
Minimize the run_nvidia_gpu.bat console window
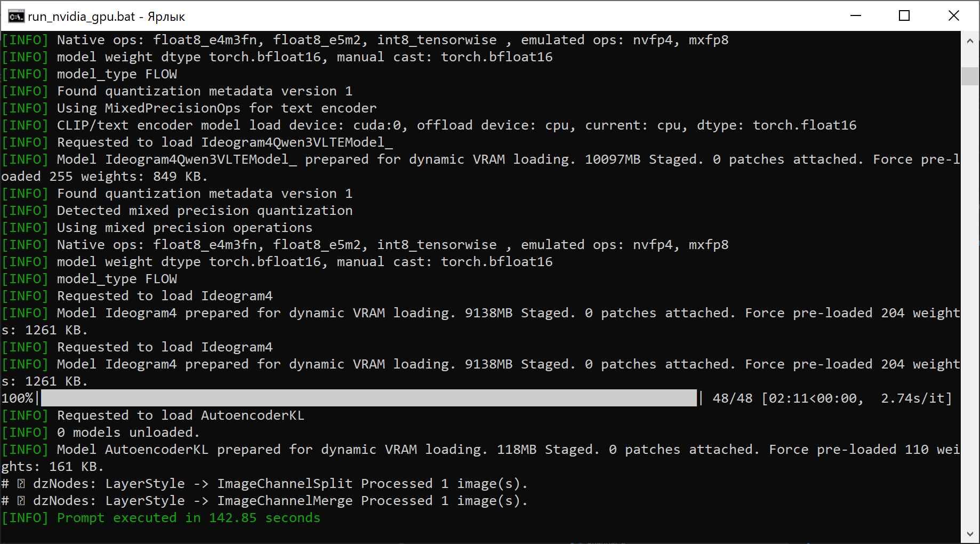pos(856,16)
